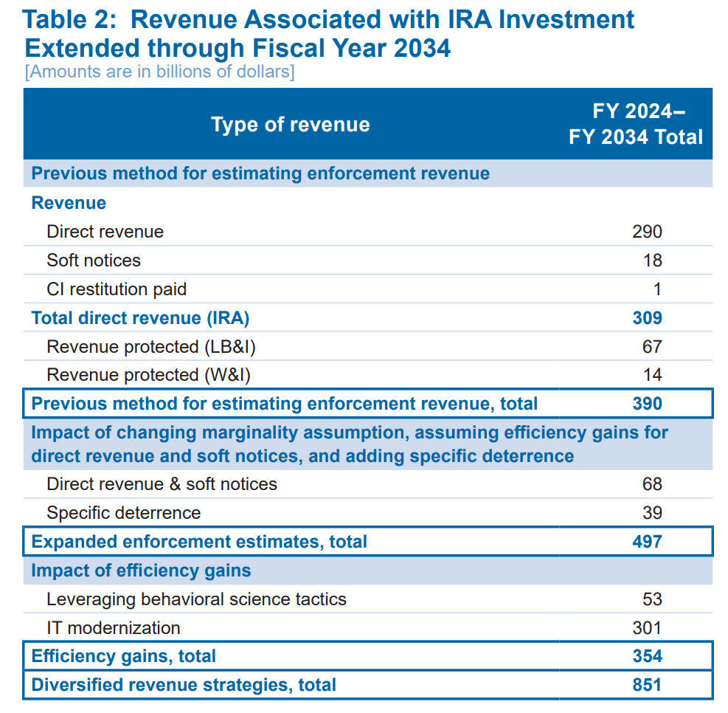Viewport: 728px width, 713px height.
Task: Select the 'CI restitution paid' row label
Action: 116,289
